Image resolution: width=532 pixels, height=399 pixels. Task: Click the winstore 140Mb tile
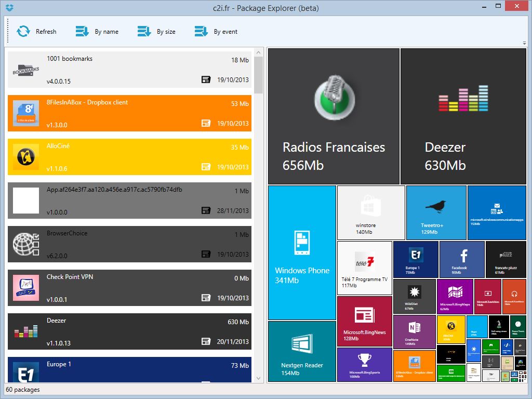coord(371,213)
